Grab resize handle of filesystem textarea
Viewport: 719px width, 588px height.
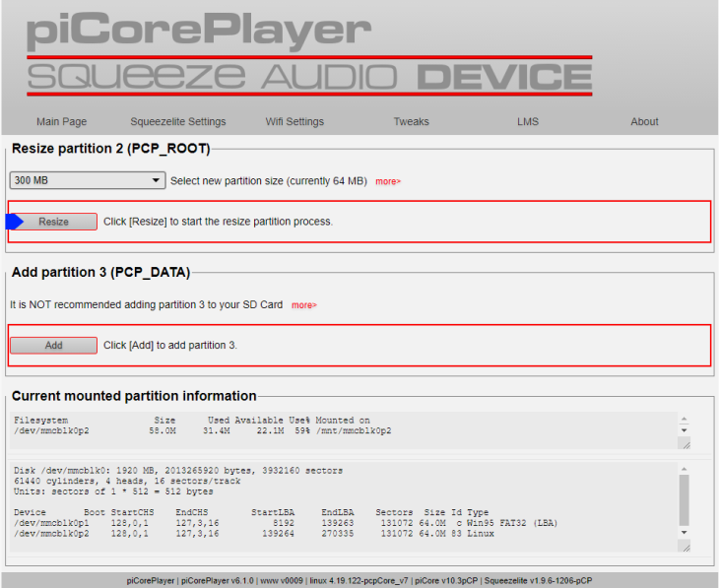(686, 444)
